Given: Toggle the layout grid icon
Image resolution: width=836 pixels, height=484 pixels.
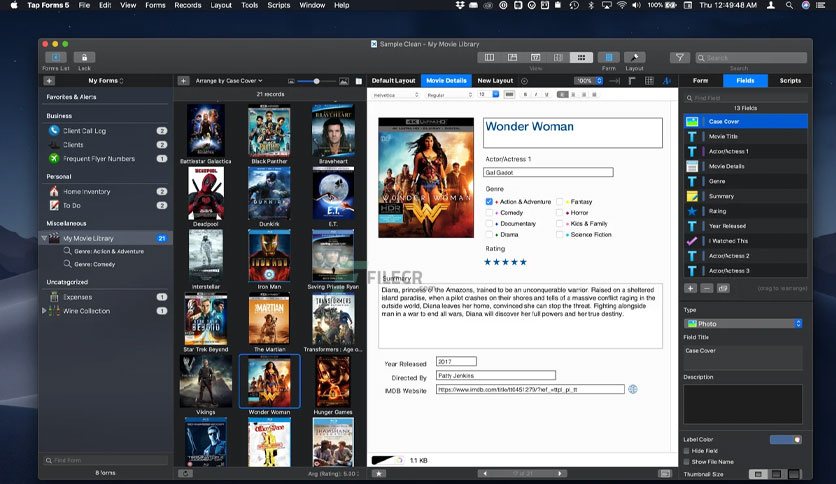Looking at the screenshot, I should click(x=649, y=80).
